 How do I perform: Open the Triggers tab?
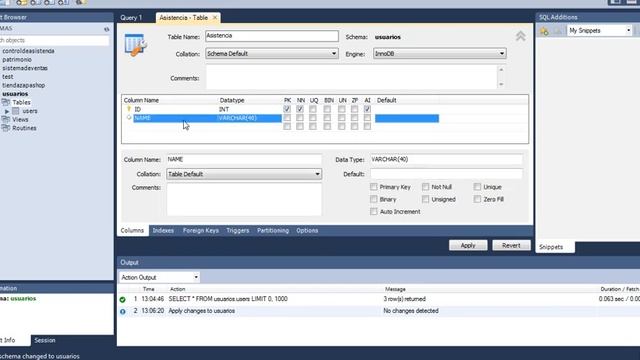[238, 231]
